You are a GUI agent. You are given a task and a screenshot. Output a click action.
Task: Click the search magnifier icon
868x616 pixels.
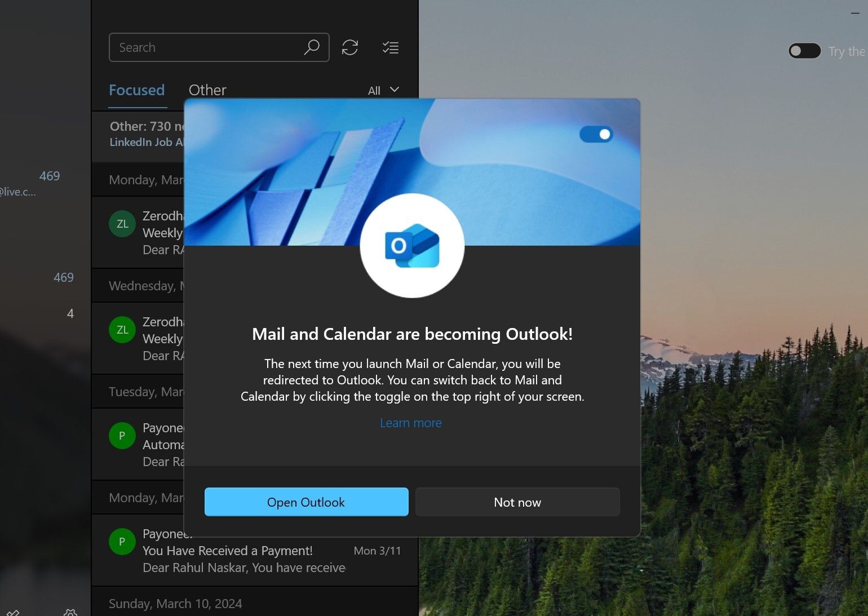(x=312, y=47)
